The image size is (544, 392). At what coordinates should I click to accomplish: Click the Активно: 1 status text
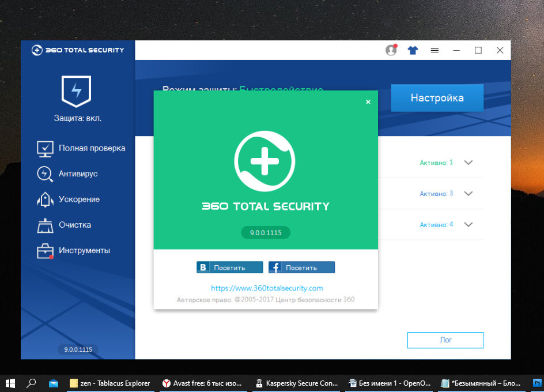pos(436,163)
